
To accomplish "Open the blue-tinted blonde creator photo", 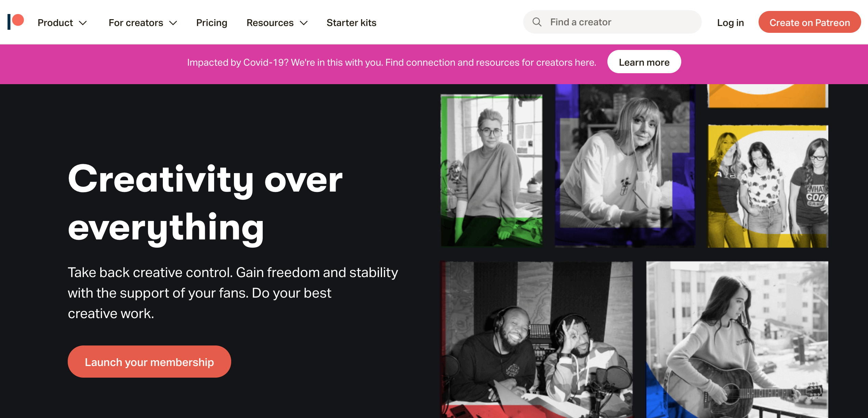I will (625, 166).
